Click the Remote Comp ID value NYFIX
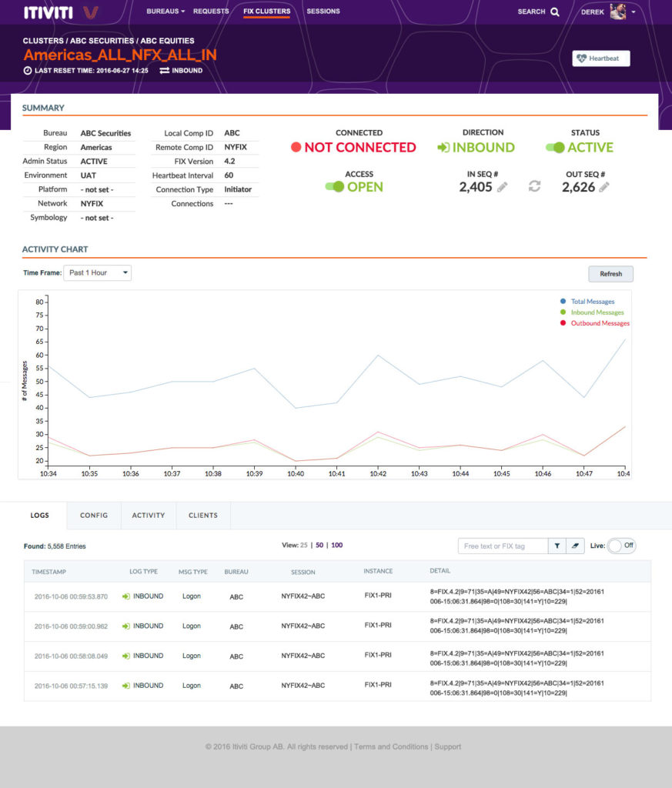The width and height of the screenshot is (672, 788). 236,147
